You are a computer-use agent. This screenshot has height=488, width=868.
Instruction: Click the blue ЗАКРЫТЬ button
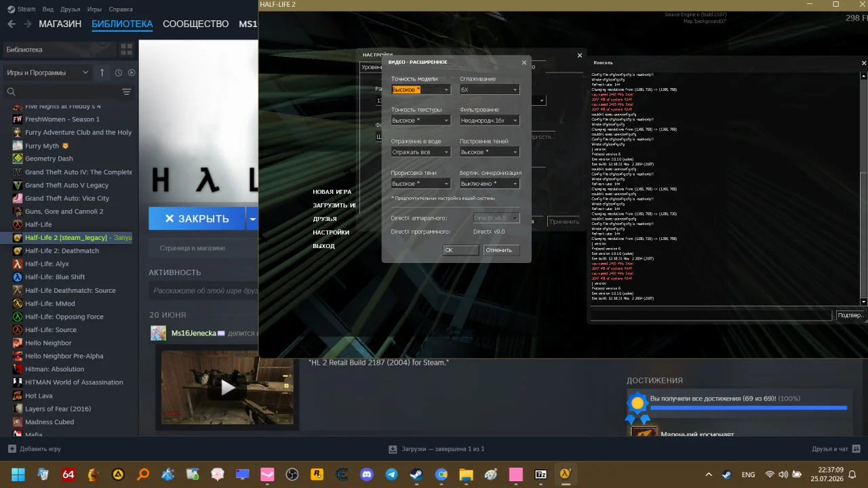point(197,219)
